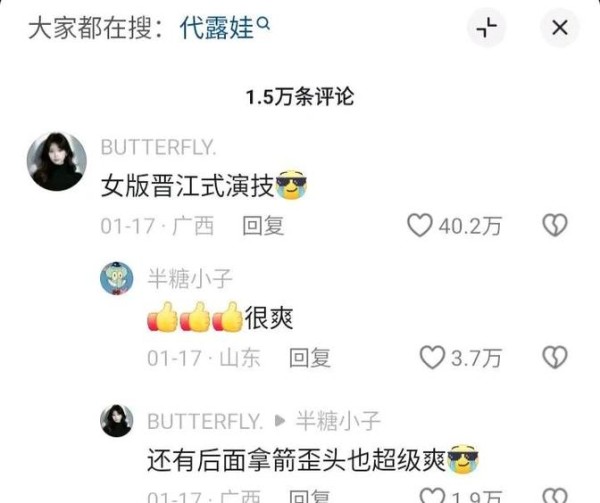This screenshot has height=503, width=600.
Task: Open 半糖小子 username above 很爽
Action: 190,278
